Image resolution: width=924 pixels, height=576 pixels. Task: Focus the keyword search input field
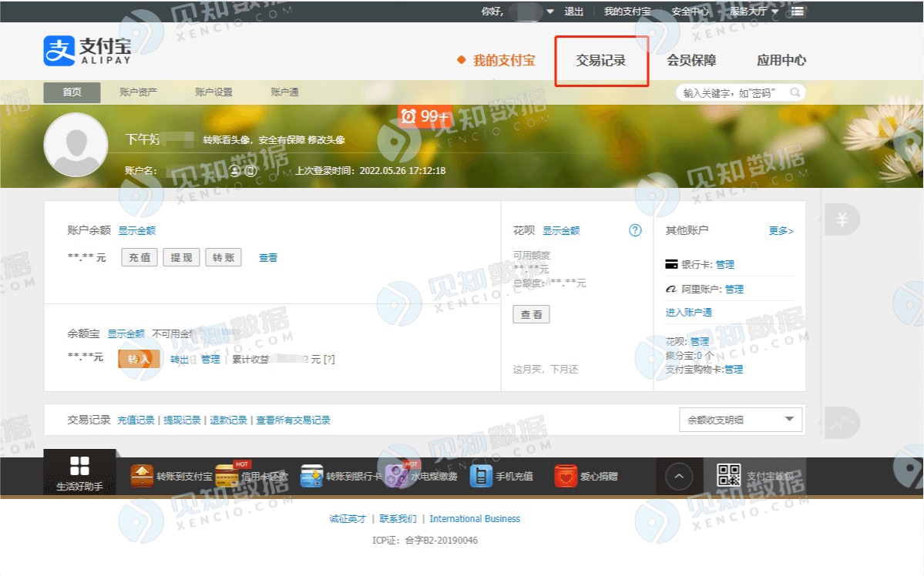pos(732,92)
